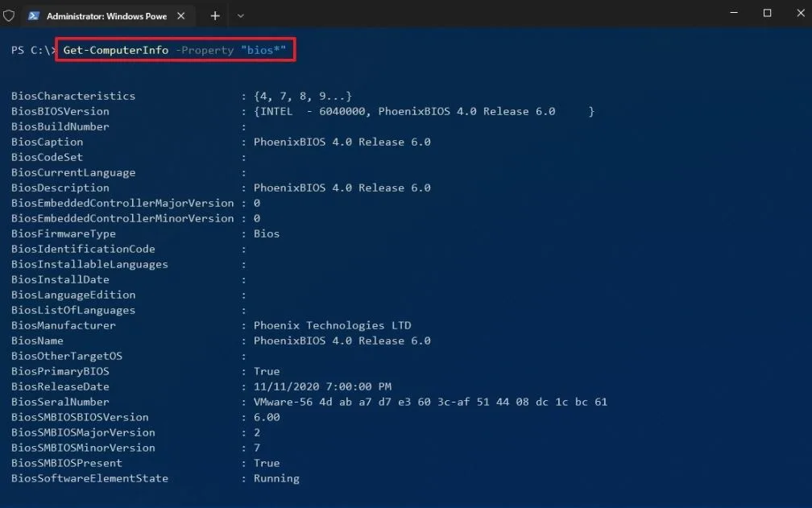Click the BiosSoftwareElementState property name
Screen dimensions: 812x508
pyautogui.click(x=89, y=478)
